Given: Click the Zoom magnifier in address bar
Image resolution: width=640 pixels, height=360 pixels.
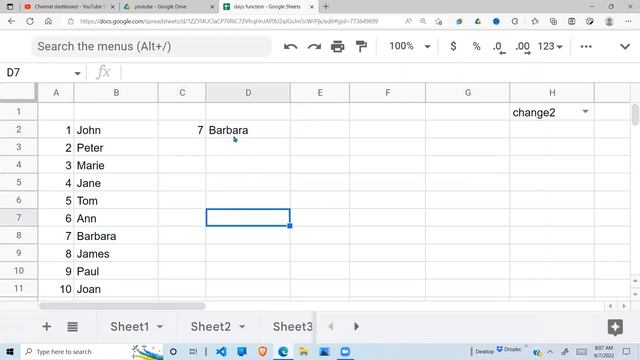Looking at the screenshot, I should click(x=423, y=21).
